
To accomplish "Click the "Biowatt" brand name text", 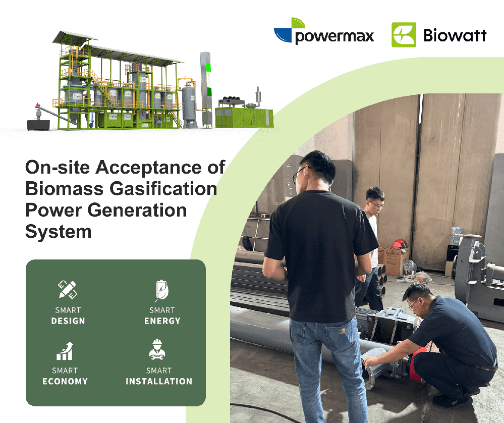I will tap(455, 36).
